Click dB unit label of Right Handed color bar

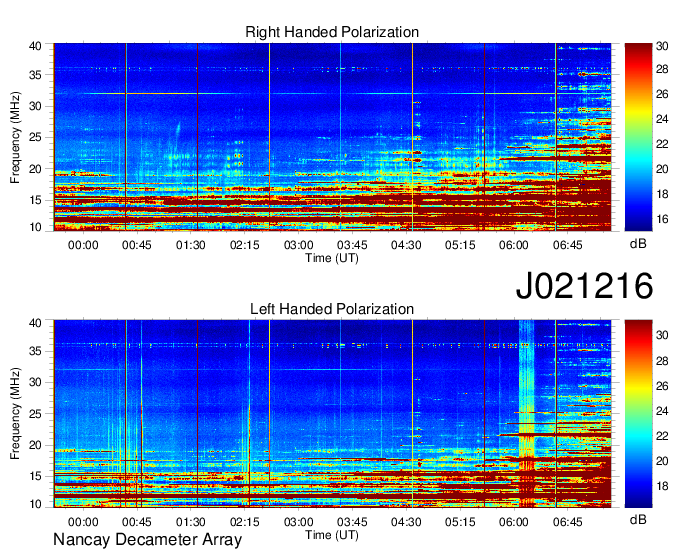[638, 244]
